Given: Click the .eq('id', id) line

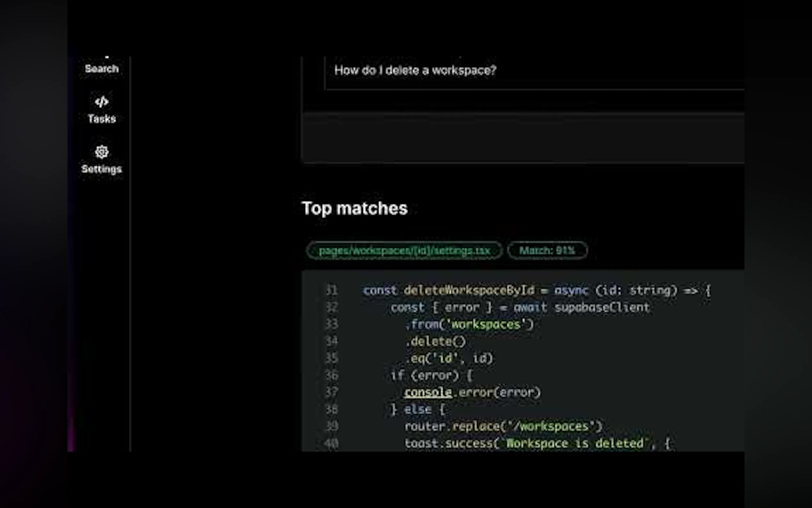Looking at the screenshot, I should 449,359.
